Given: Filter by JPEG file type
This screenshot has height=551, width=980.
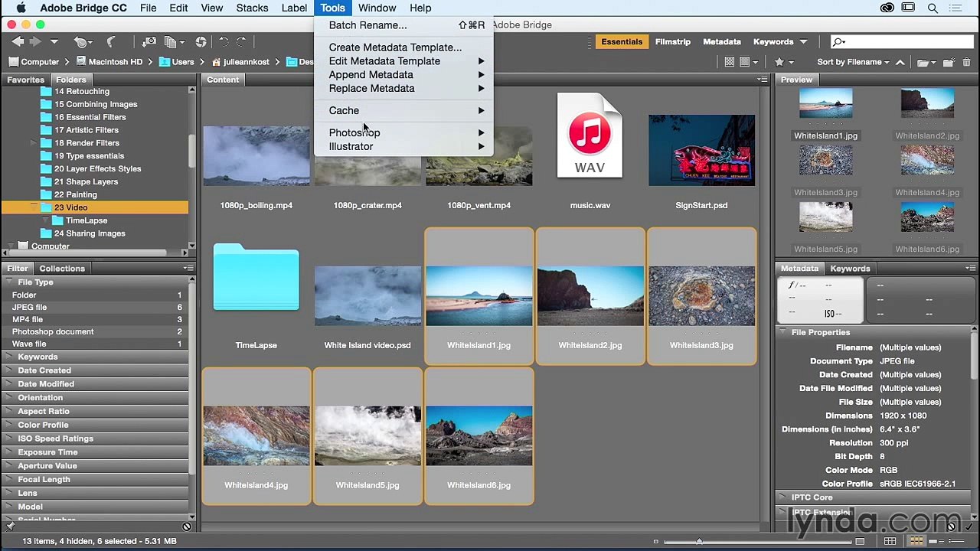Looking at the screenshot, I should pyautogui.click(x=96, y=307).
